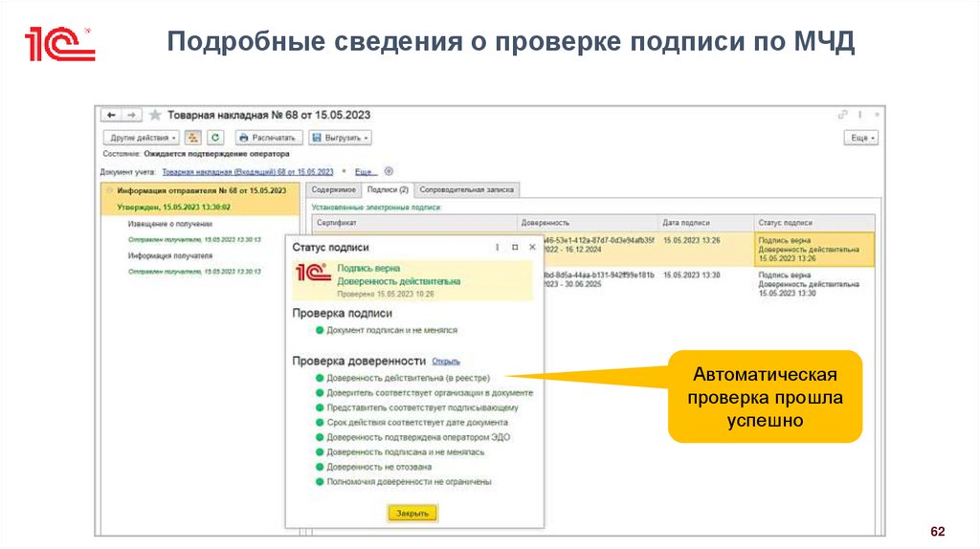The height and width of the screenshot is (549, 980).
Task: Click the yellow Закрыть button
Action: click(412, 514)
